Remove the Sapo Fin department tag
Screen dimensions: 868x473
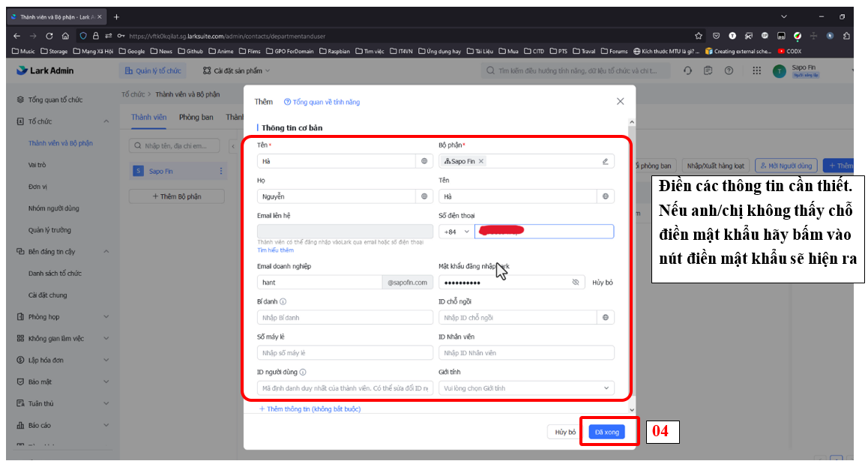481,161
